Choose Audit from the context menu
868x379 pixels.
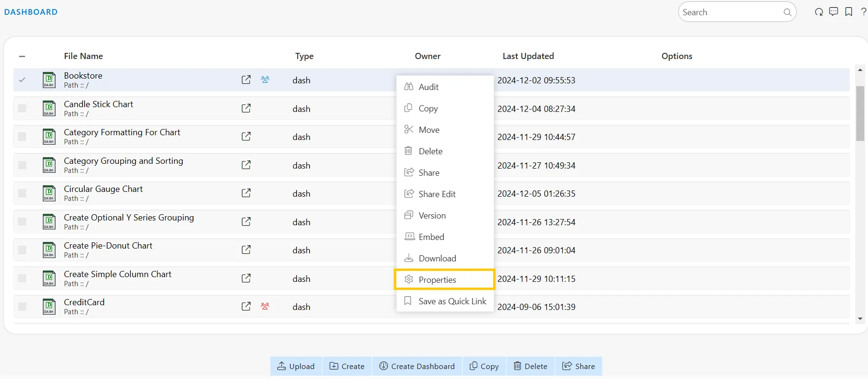tap(445, 87)
